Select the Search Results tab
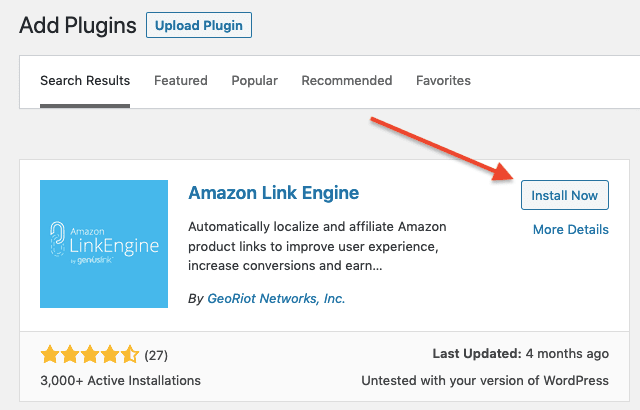The width and height of the screenshot is (640, 410). pos(85,80)
